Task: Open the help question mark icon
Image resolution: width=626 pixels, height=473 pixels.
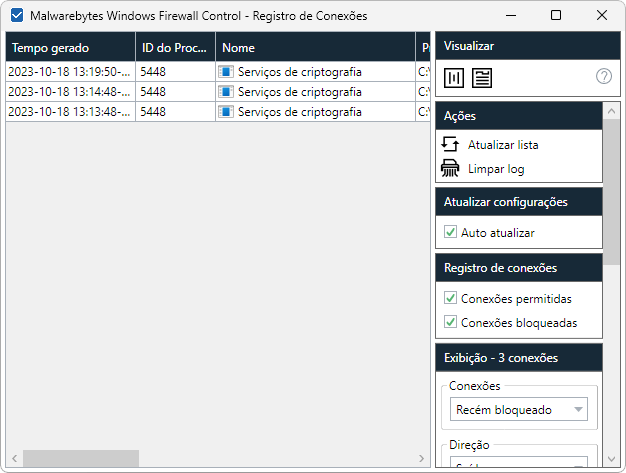Action: [x=603, y=76]
